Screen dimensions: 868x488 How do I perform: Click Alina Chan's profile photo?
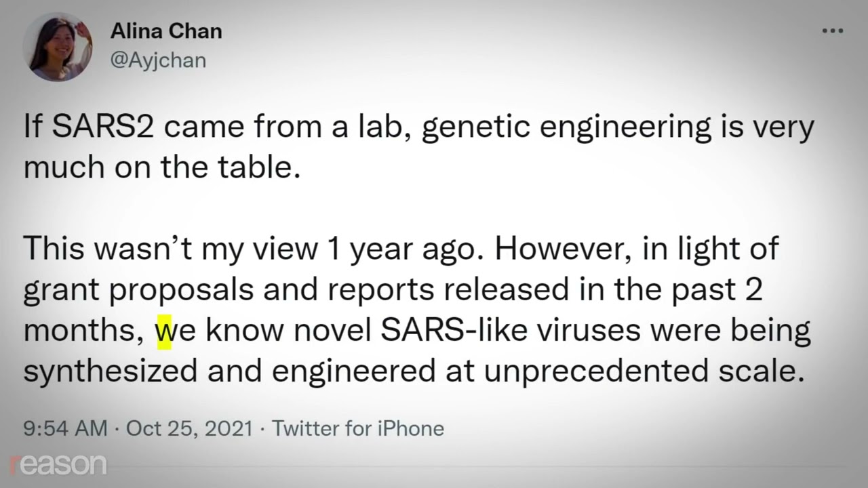[x=58, y=47]
